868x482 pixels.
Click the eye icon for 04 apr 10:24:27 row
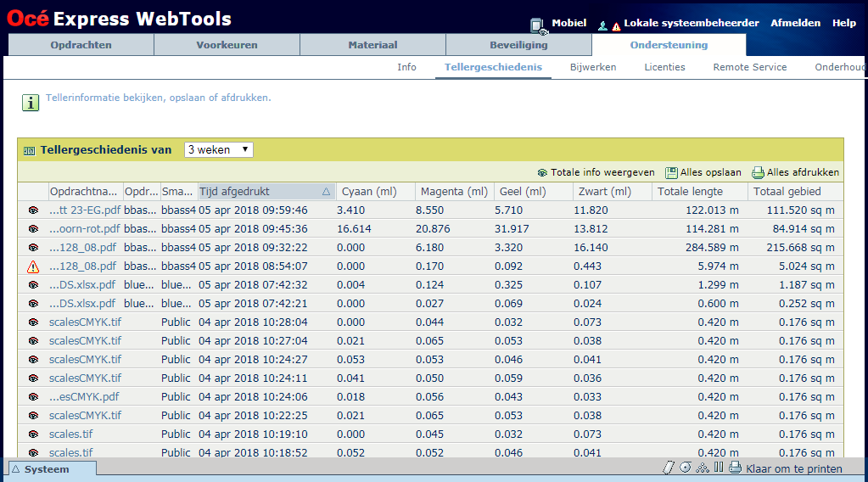[34, 360]
